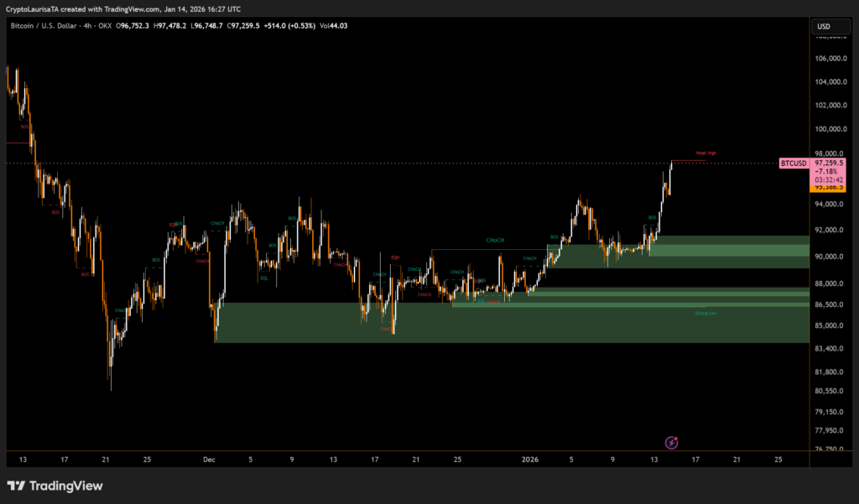
Task: Click the red Weak High label
Action: point(705,153)
